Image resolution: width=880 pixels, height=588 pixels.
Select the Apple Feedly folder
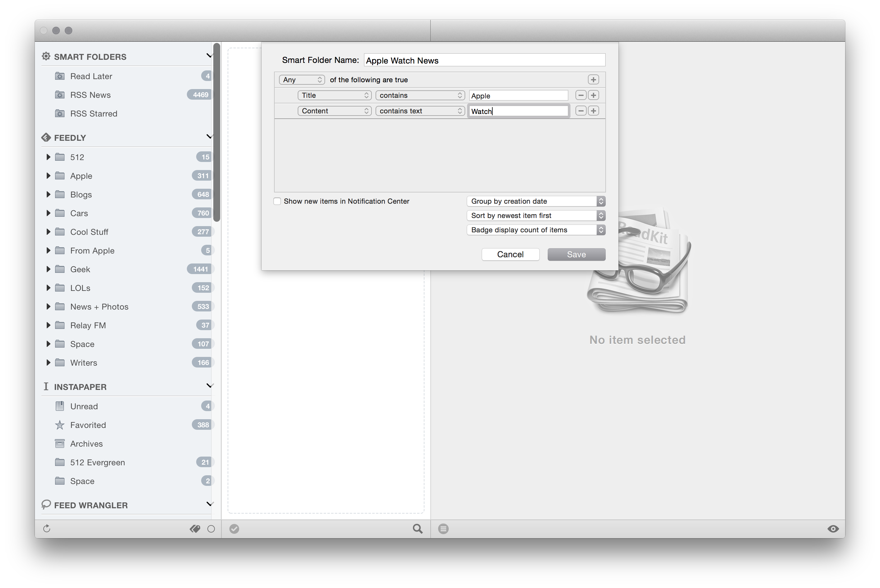80,175
